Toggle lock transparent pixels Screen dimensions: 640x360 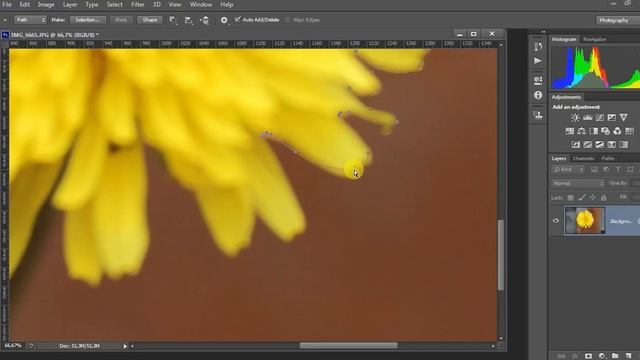pos(571,198)
